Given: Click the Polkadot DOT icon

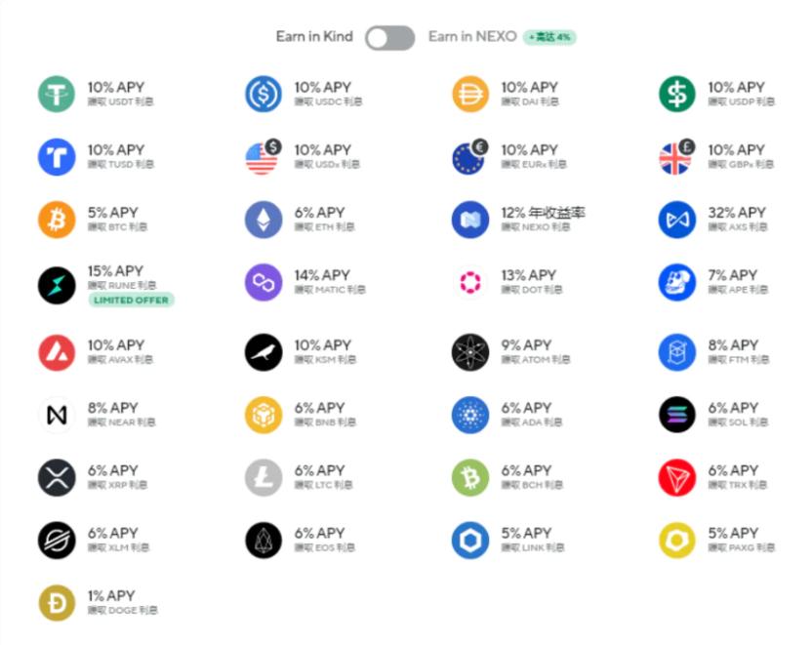Looking at the screenshot, I should pyautogui.click(x=470, y=283).
